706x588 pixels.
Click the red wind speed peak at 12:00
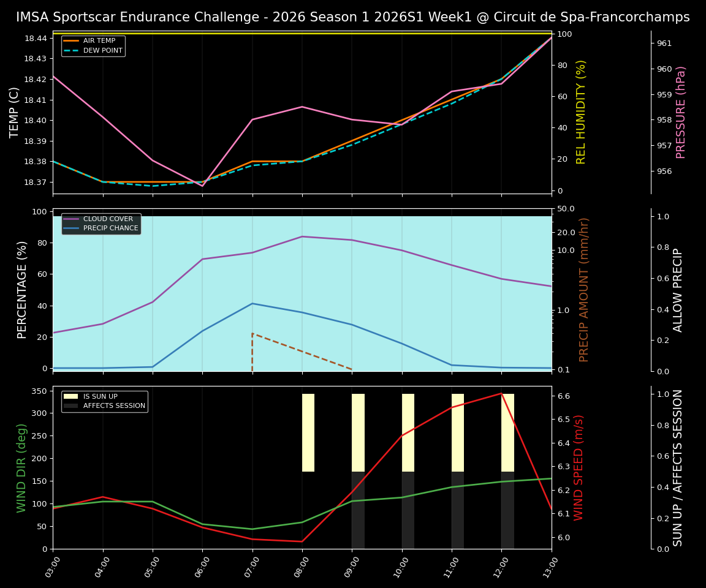(x=501, y=394)
